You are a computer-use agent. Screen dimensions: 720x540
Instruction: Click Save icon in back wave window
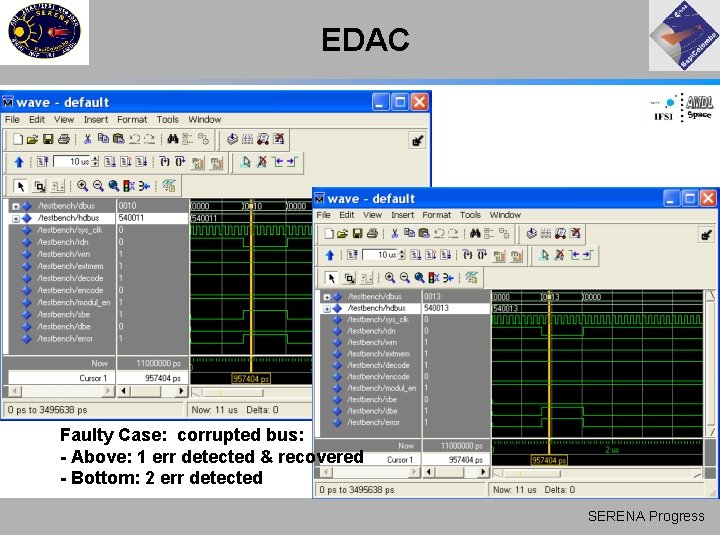pos(48,139)
